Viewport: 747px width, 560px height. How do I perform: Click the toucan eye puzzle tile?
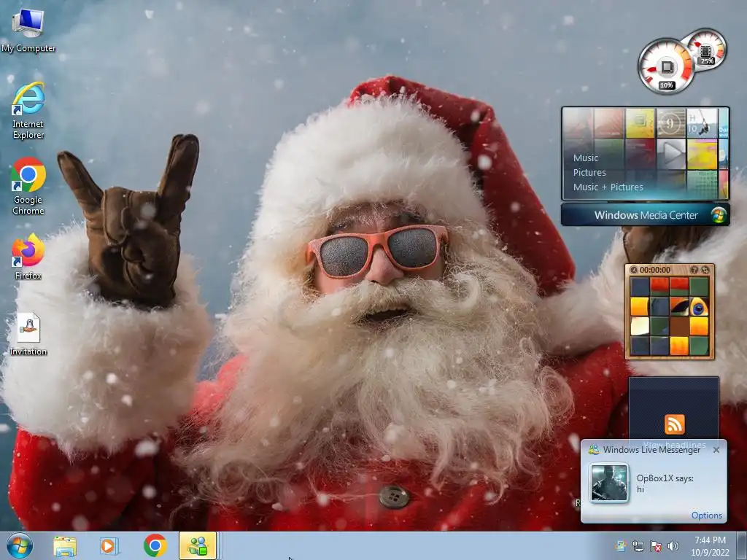click(x=698, y=308)
